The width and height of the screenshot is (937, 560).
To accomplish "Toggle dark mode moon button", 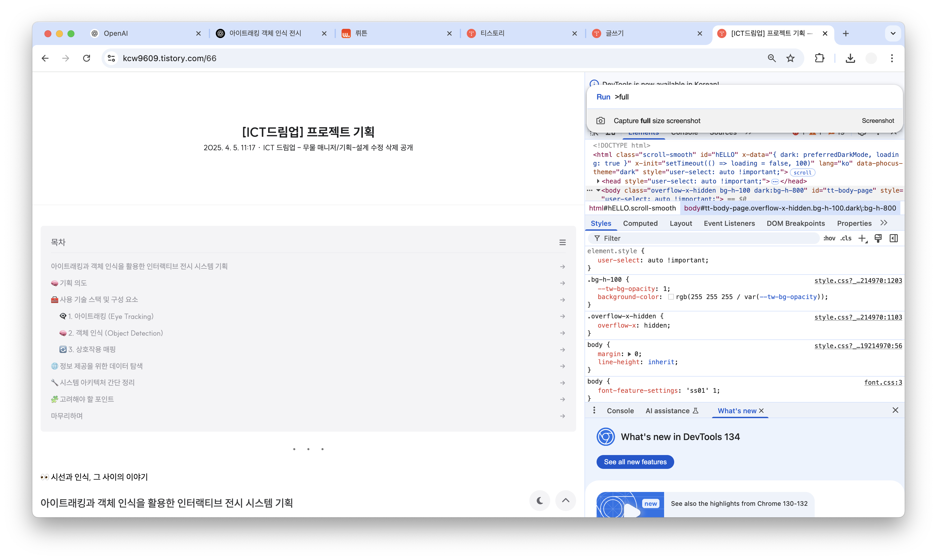I will coord(539,500).
